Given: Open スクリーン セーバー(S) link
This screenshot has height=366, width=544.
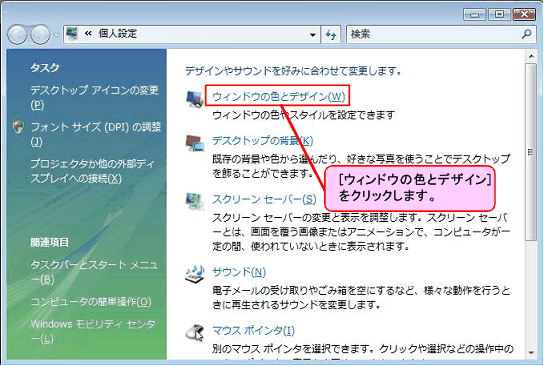Looking at the screenshot, I should tap(264, 199).
